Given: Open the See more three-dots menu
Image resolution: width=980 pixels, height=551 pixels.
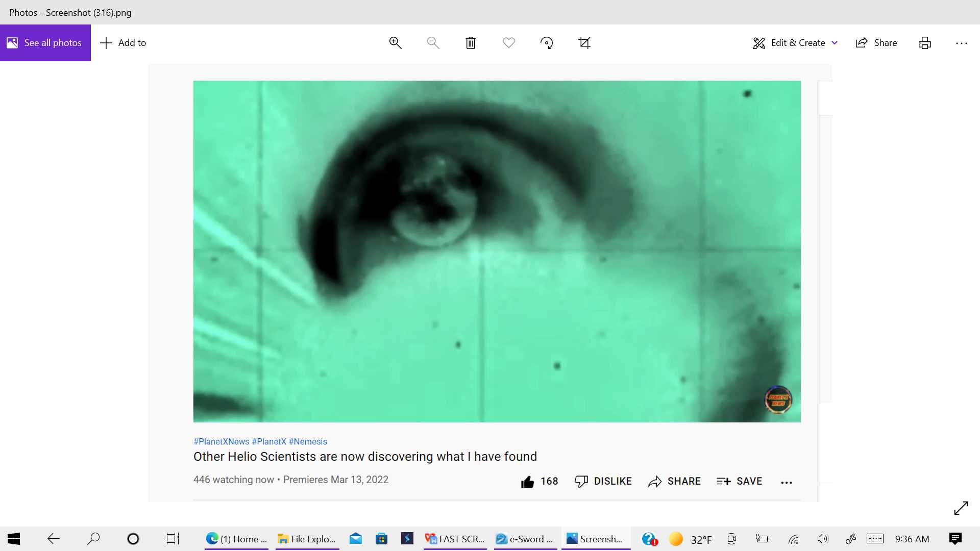Looking at the screenshot, I should [x=962, y=43].
